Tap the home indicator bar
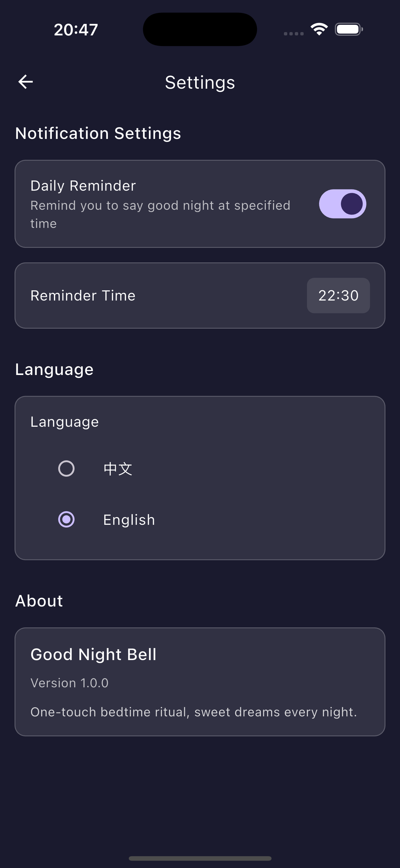 tap(200, 858)
